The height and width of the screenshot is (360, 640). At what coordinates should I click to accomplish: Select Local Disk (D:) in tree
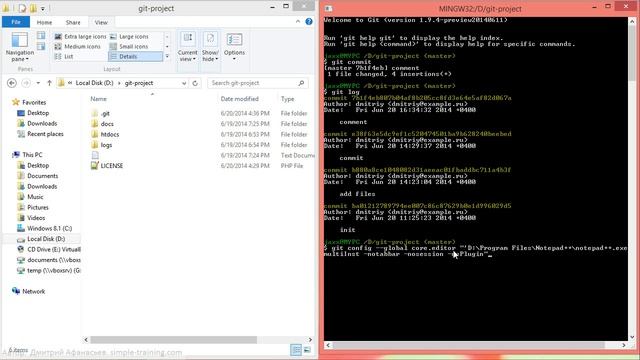(x=46, y=239)
